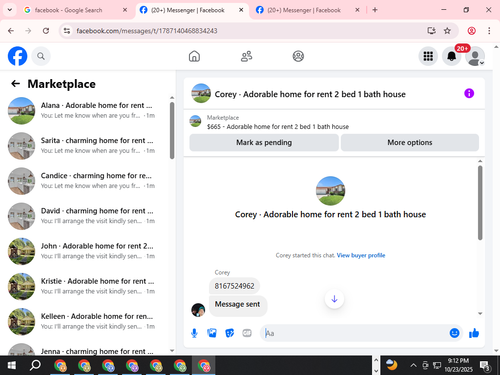Click the large Corey listing thumbnail in chat
The height and width of the screenshot is (375, 500).
[330, 191]
